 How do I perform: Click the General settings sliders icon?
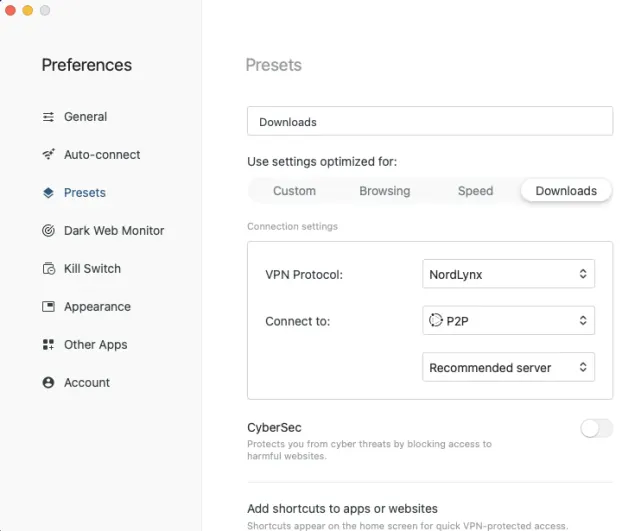tap(48, 117)
